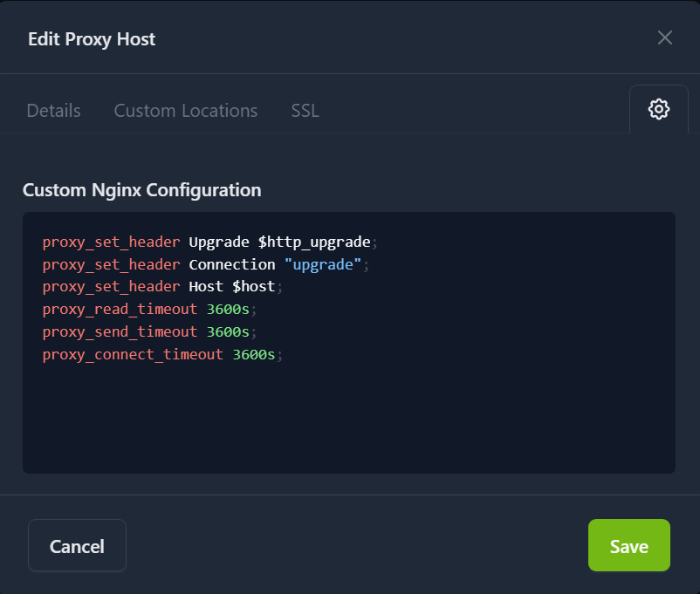Click the empty area in the code editor
The height and width of the screenshot is (594, 700).
[349, 419]
